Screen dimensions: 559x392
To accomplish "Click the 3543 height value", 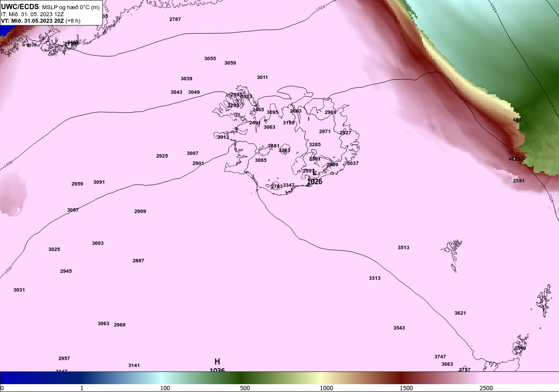I will pos(399,328).
